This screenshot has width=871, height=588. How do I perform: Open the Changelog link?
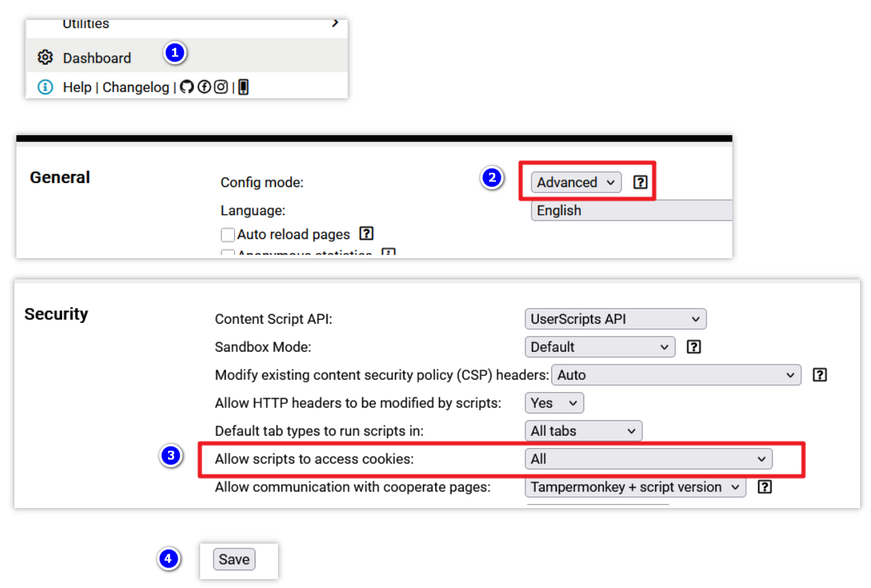tap(135, 87)
